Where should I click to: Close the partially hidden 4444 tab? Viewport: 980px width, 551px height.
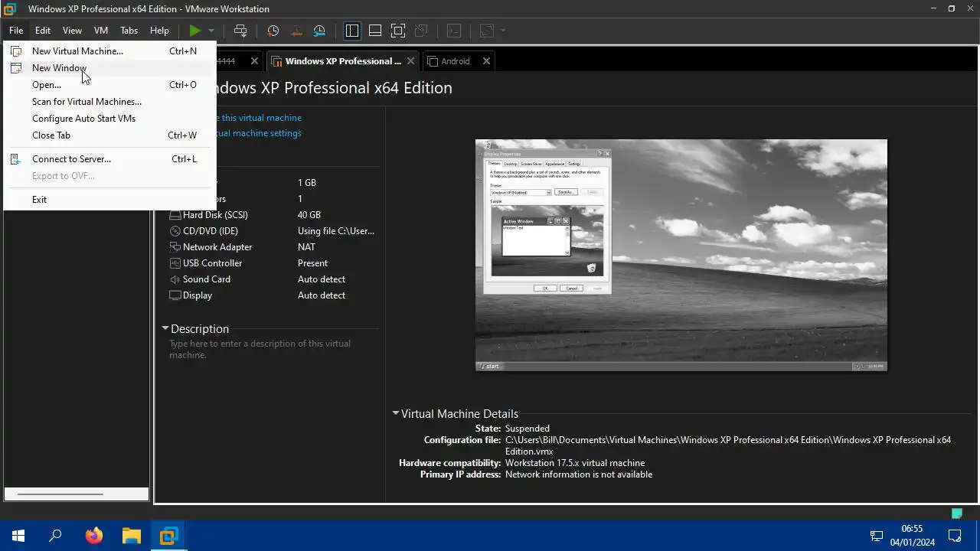click(x=255, y=61)
